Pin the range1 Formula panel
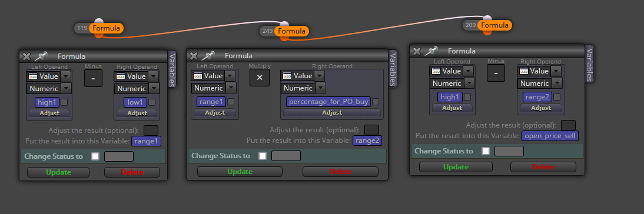This screenshot has height=214, width=644. coord(41,56)
